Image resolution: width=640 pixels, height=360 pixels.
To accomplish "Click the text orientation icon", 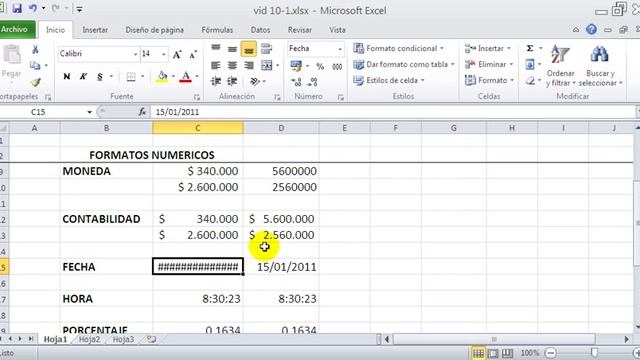I will [x=255, y=81].
